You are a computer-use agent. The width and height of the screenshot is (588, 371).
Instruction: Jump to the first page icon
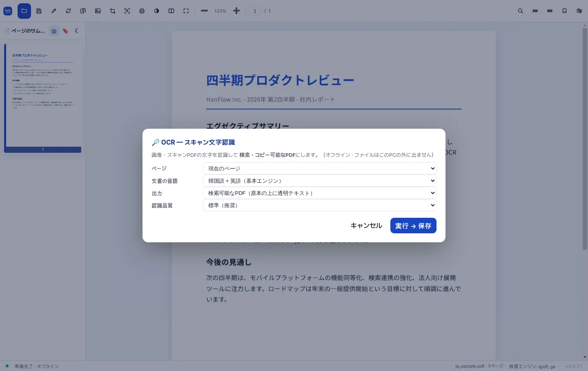point(535,11)
